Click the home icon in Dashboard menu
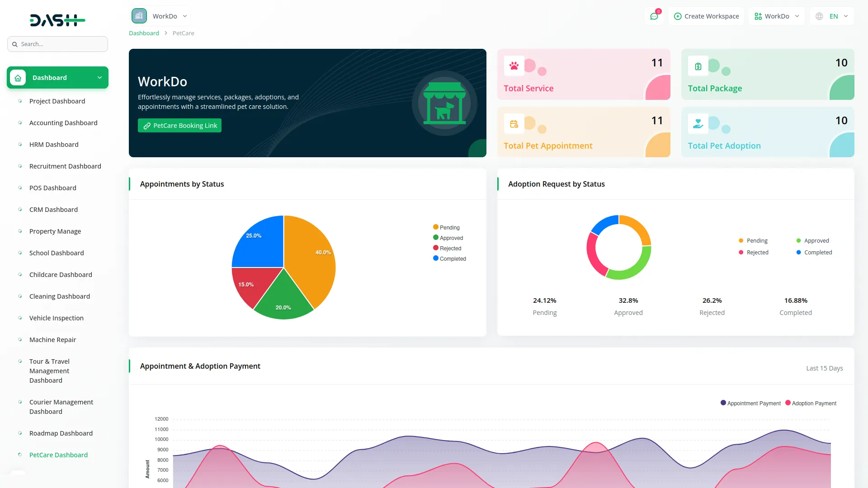 (18, 78)
